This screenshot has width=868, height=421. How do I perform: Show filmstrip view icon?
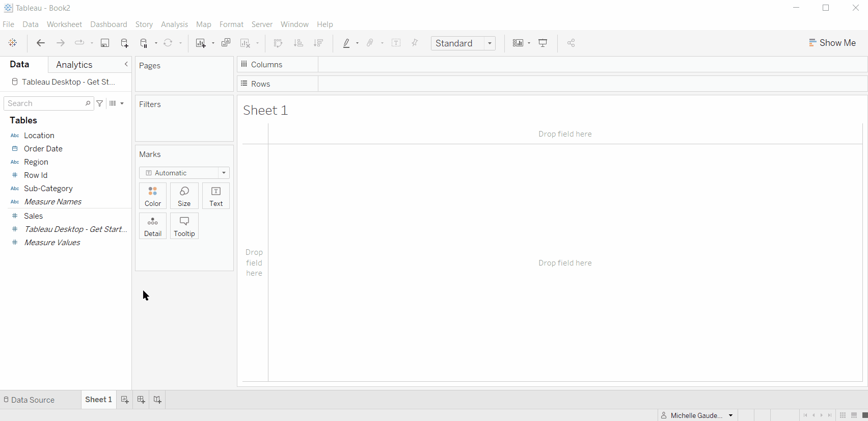(x=854, y=415)
